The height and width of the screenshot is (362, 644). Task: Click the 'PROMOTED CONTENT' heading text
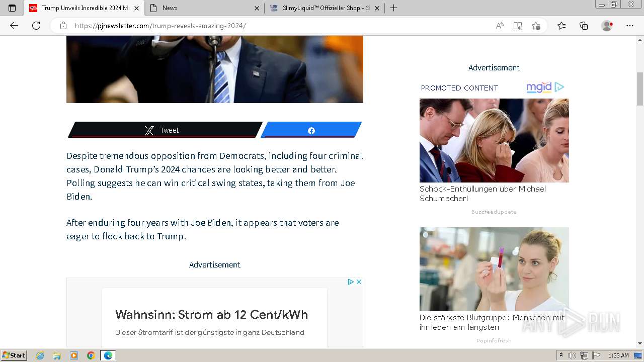(459, 88)
